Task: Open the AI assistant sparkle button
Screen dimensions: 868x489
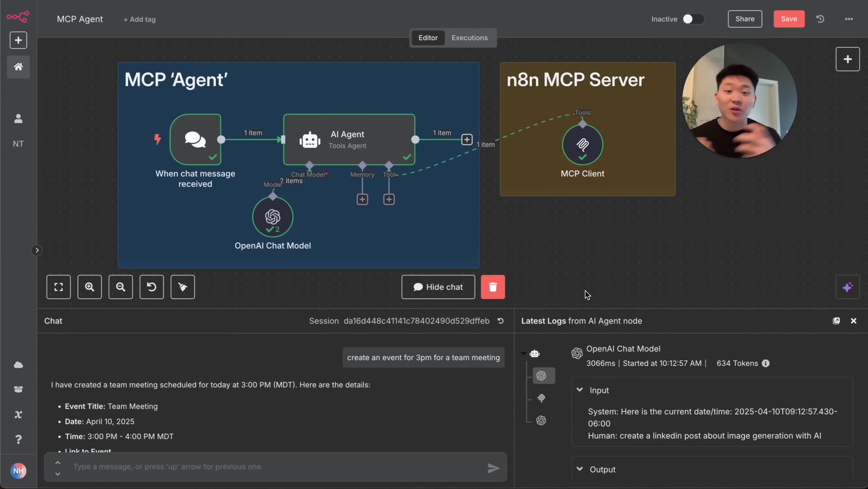Action: coord(848,287)
